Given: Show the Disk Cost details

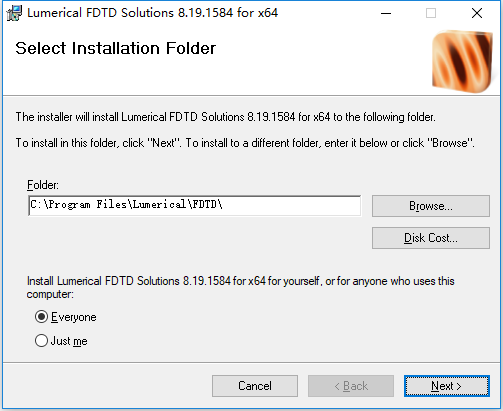Looking at the screenshot, I should [431, 238].
